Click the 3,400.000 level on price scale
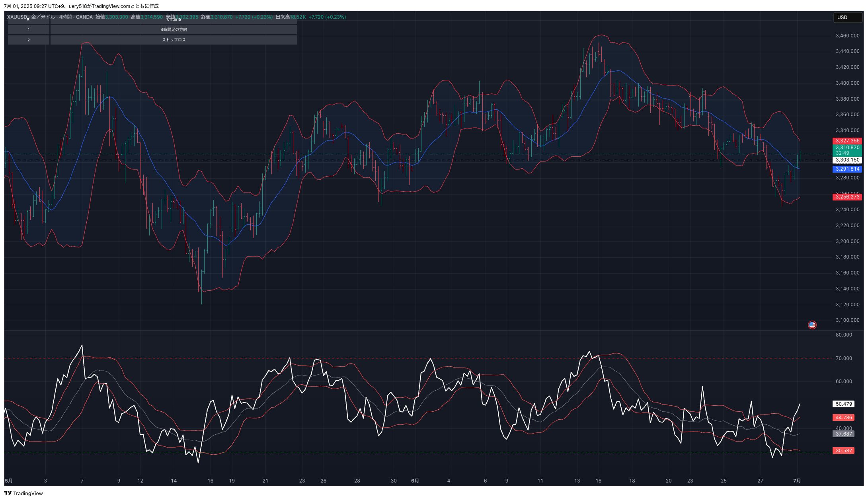The width and height of the screenshot is (868, 500). [x=847, y=83]
